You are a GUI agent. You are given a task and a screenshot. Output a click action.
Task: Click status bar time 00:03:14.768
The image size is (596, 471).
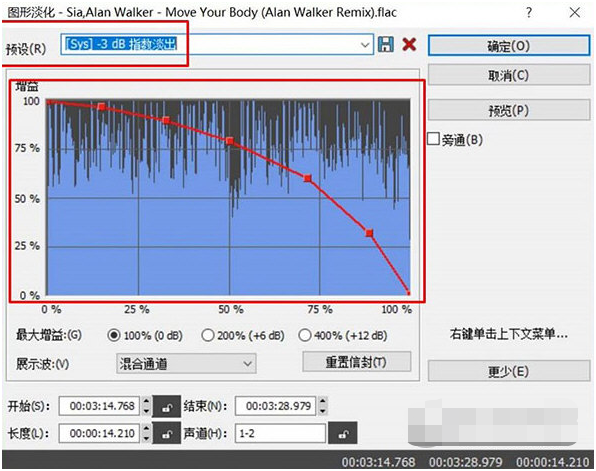pyautogui.click(x=378, y=463)
